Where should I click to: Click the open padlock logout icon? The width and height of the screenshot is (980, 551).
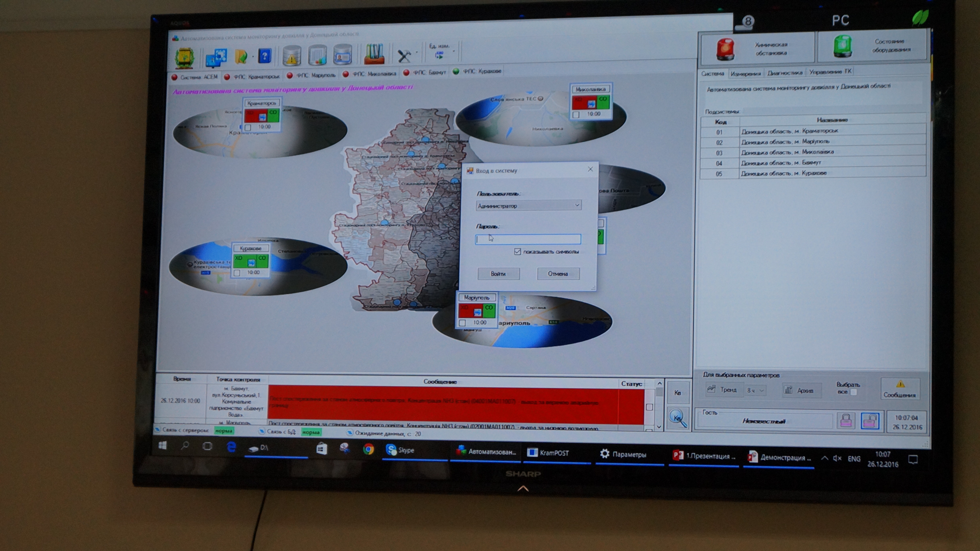tap(870, 421)
